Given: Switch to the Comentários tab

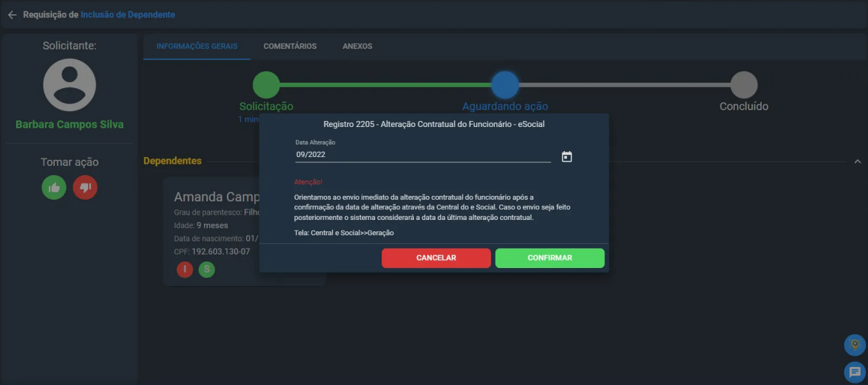Looking at the screenshot, I should pos(290,46).
